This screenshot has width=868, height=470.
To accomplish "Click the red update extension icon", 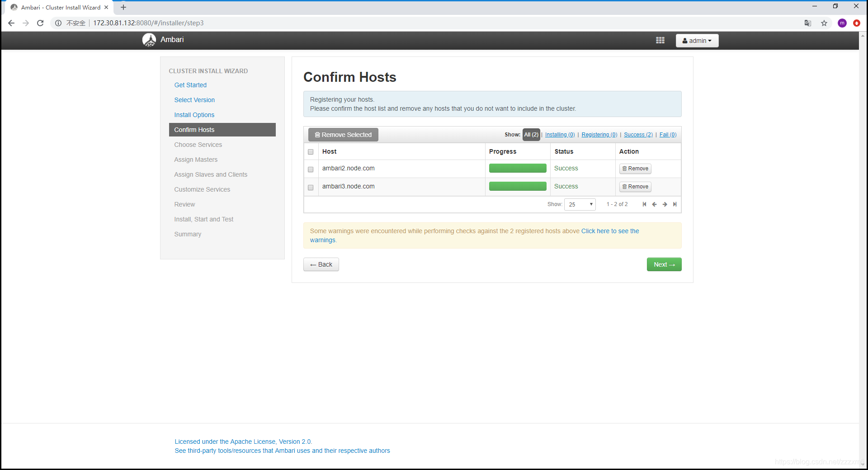I will coord(857,23).
